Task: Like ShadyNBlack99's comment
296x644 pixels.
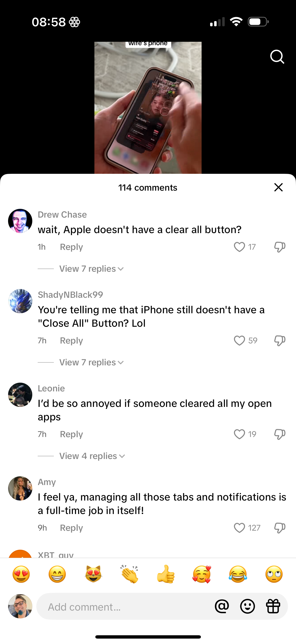Action: pyautogui.click(x=239, y=340)
